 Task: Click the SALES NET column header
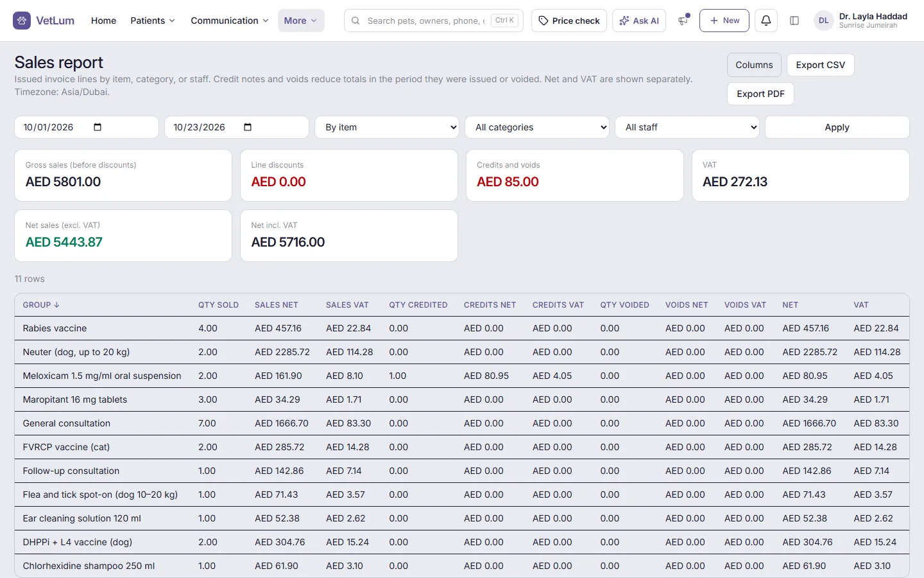(277, 305)
